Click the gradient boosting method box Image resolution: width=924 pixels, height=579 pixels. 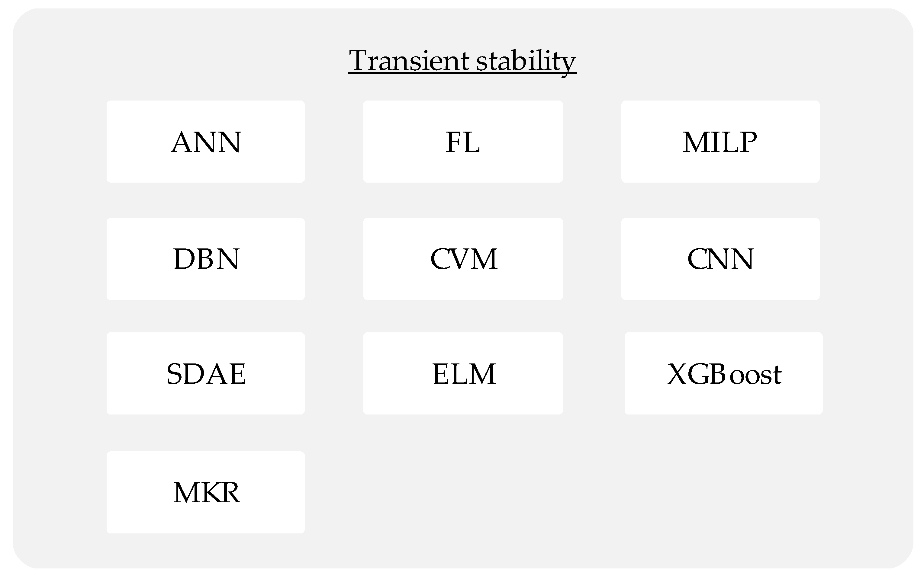pos(723,373)
